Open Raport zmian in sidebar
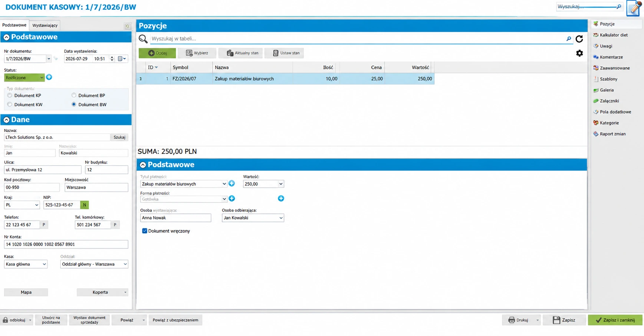Viewport: 644px width, 336px height. [612, 134]
